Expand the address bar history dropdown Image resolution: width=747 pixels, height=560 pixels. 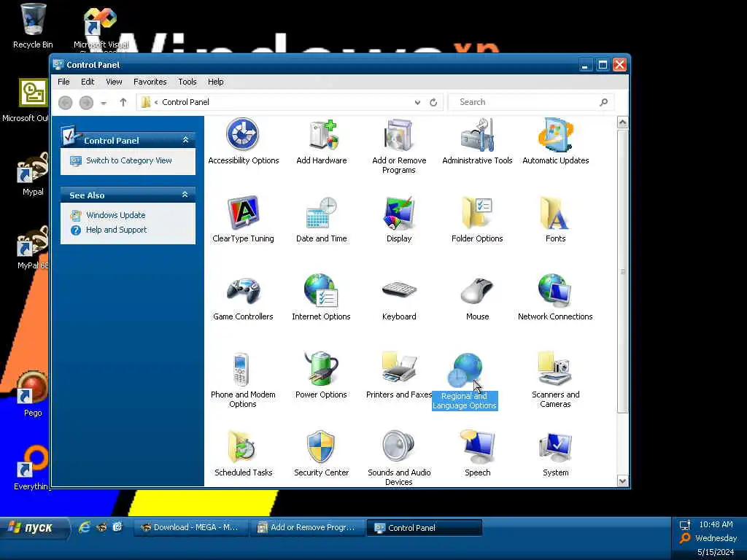tap(417, 102)
